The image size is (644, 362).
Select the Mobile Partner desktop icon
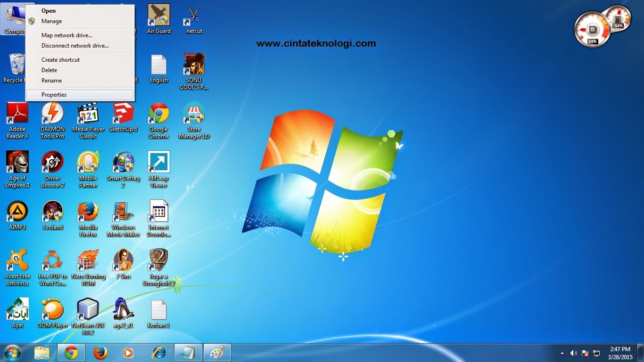[88, 170]
